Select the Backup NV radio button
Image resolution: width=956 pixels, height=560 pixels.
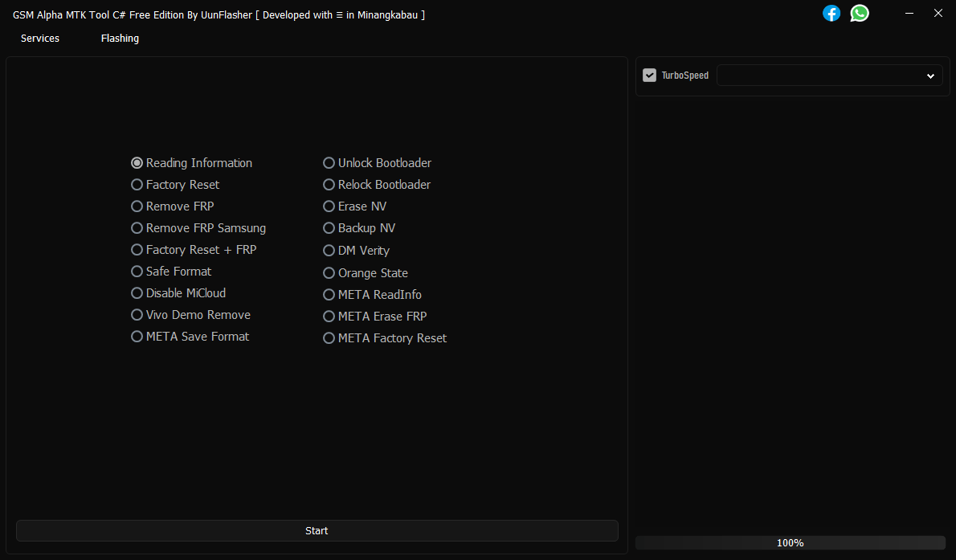[329, 228]
